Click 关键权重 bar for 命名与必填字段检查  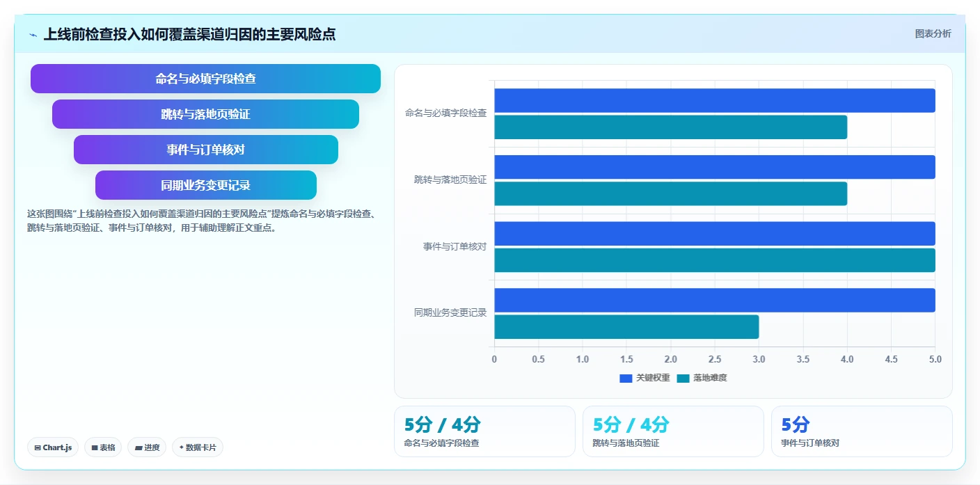(x=715, y=100)
